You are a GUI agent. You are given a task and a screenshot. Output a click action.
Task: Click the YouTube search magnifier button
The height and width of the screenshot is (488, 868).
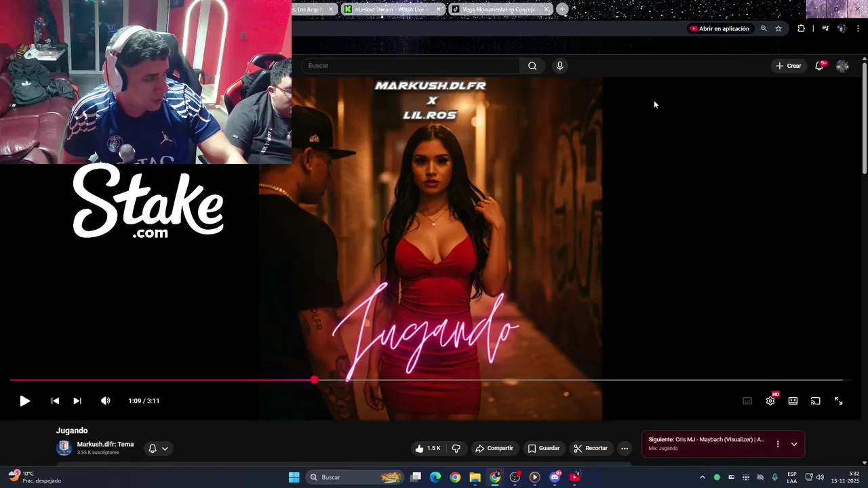click(x=532, y=66)
